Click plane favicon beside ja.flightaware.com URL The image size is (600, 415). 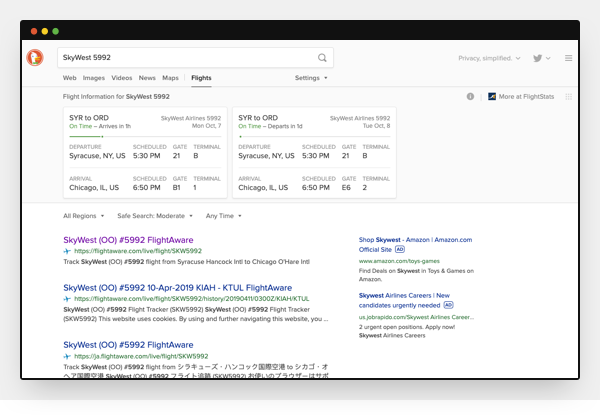click(67, 356)
